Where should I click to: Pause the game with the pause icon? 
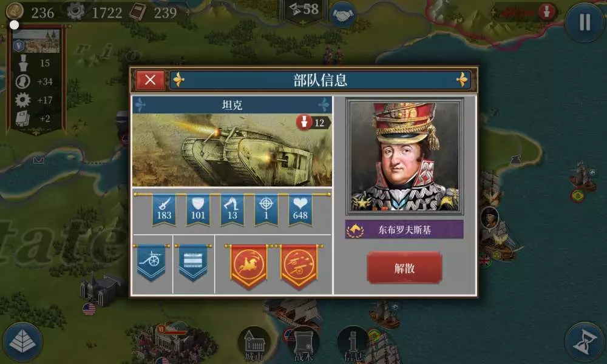585,22
